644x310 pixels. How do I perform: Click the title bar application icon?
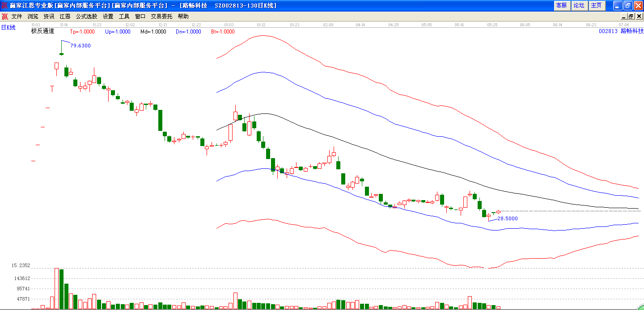click(4, 5)
